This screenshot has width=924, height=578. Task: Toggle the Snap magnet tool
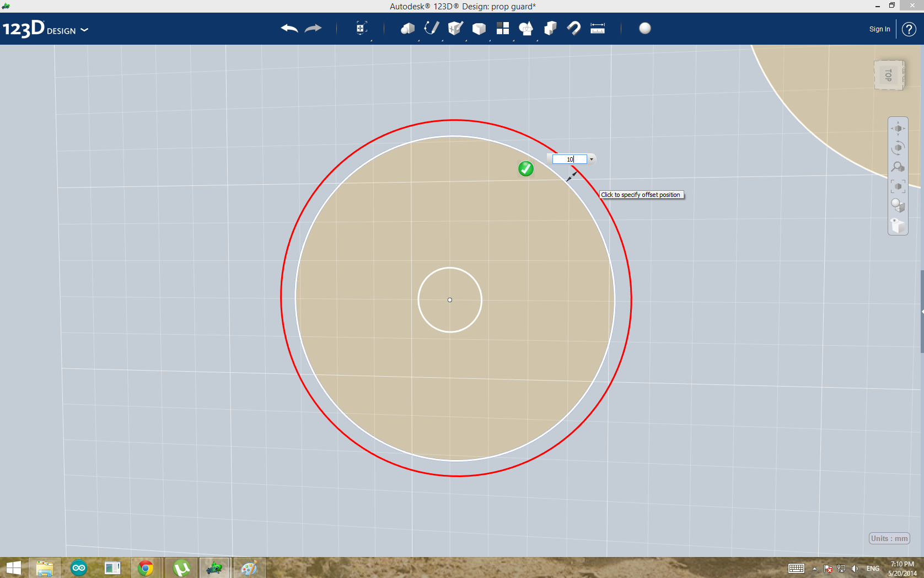point(574,28)
